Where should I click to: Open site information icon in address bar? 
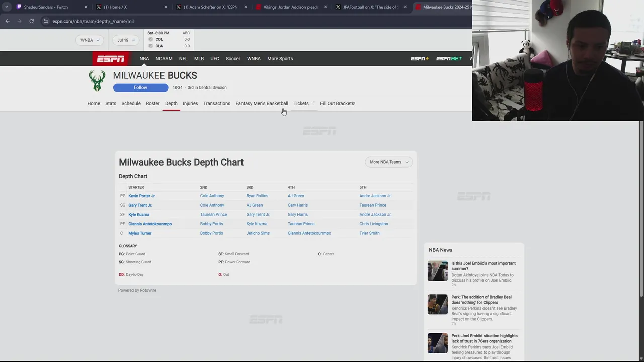[46, 21]
